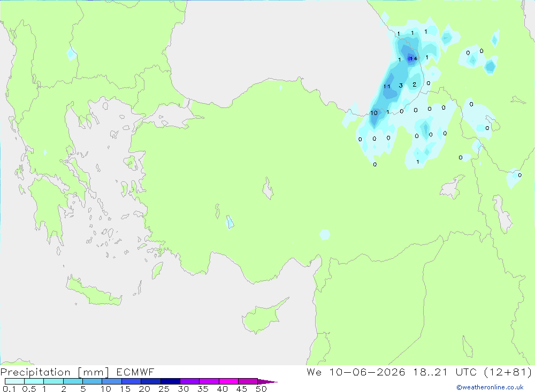Click the "UTC" label in the header
Image resolution: width=535 pixels, height=392 pixels.
pos(466,372)
